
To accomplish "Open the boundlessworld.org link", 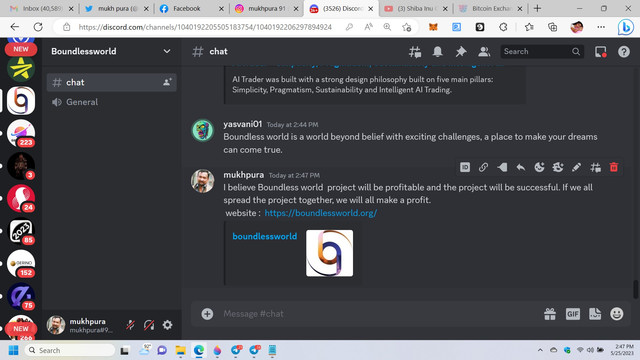I will (320, 213).
